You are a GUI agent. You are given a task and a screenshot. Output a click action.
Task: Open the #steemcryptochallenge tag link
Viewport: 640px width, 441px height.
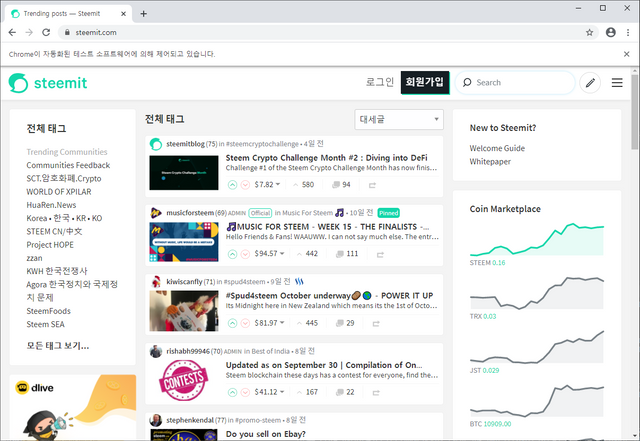(262, 144)
